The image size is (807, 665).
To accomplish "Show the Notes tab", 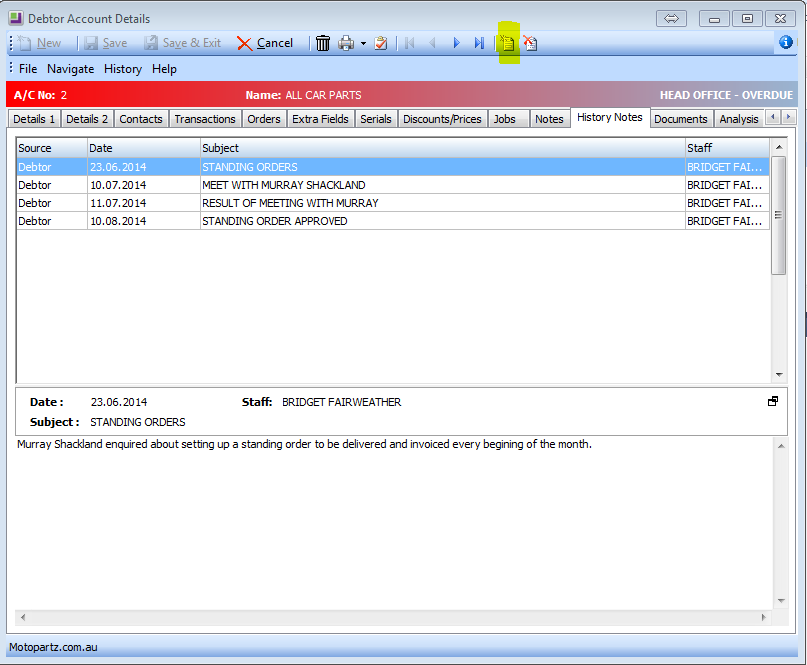I will [x=549, y=119].
